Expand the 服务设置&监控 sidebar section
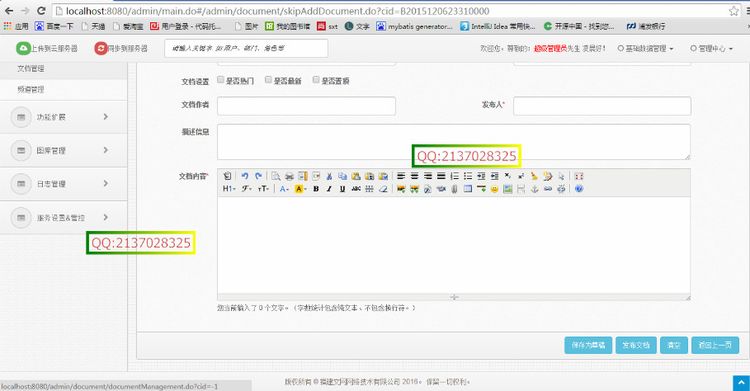Screen dimensions: 750x391 pos(64,217)
